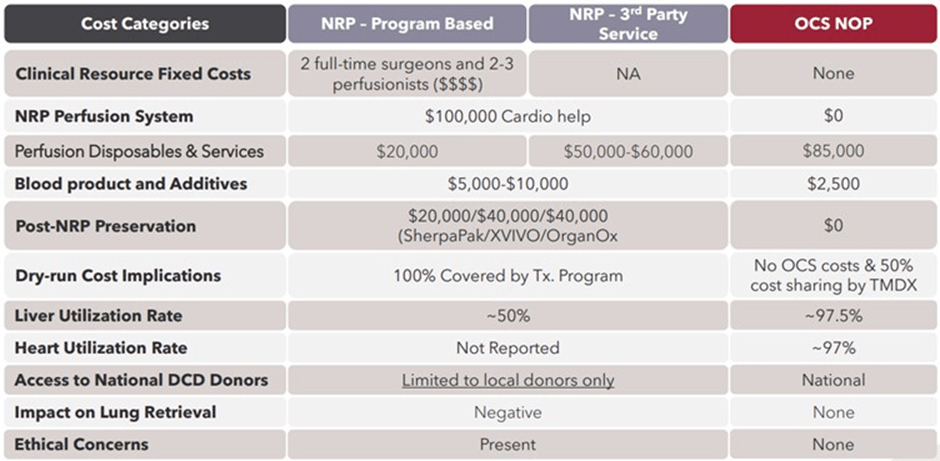This screenshot has height=461, width=940.
Task: Select the $5,000-$10,000 cell
Action: [x=508, y=184]
